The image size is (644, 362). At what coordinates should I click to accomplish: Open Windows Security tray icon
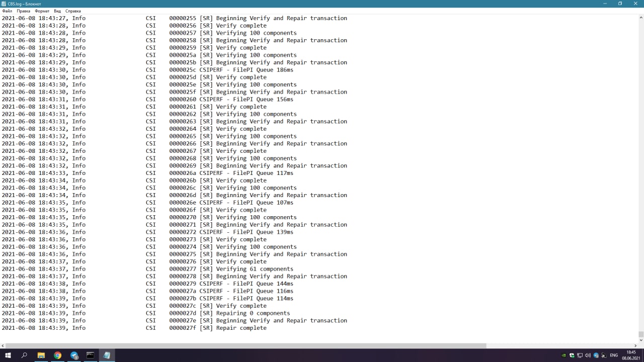coord(572,355)
